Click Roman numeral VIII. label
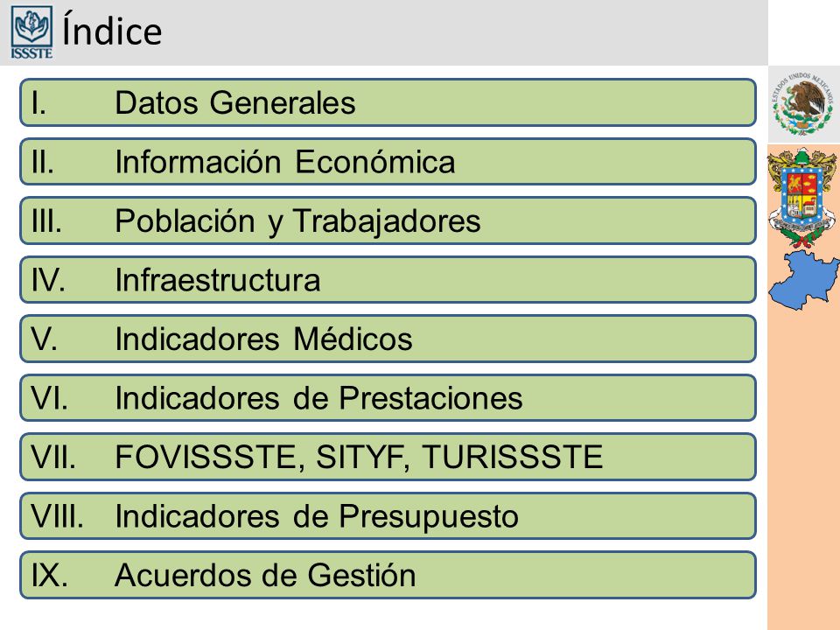Image resolution: width=840 pixels, height=630 pixels. click(58, 516)
